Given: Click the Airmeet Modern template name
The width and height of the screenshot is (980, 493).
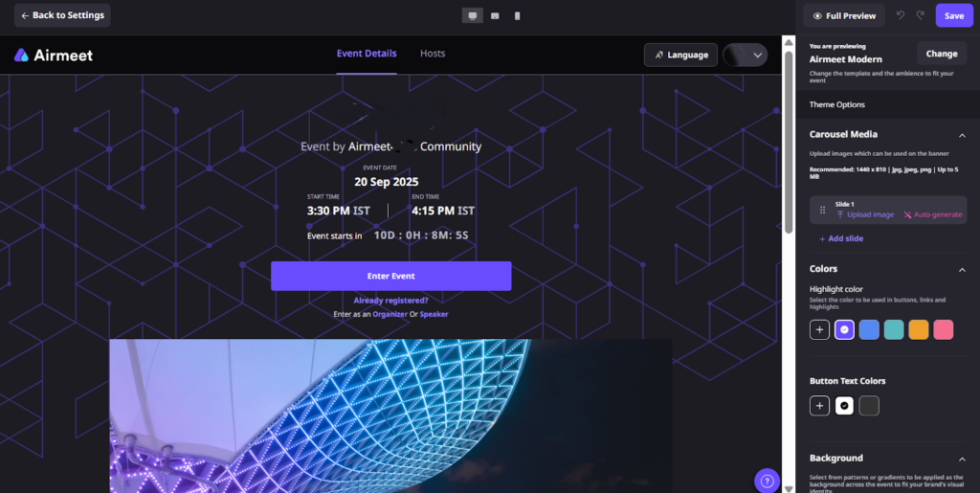Looking at the screenshot, I should 846,59.
